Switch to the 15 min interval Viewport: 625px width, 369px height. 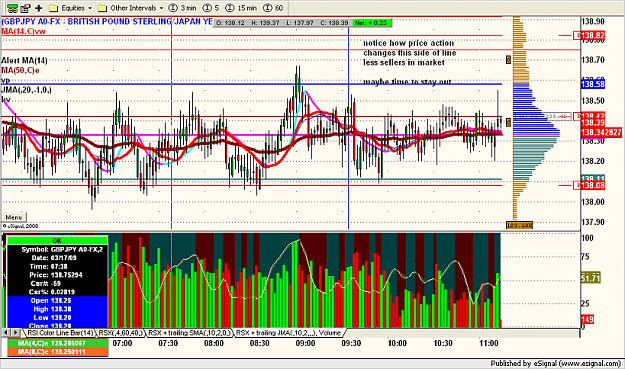[x=241, y=8]
